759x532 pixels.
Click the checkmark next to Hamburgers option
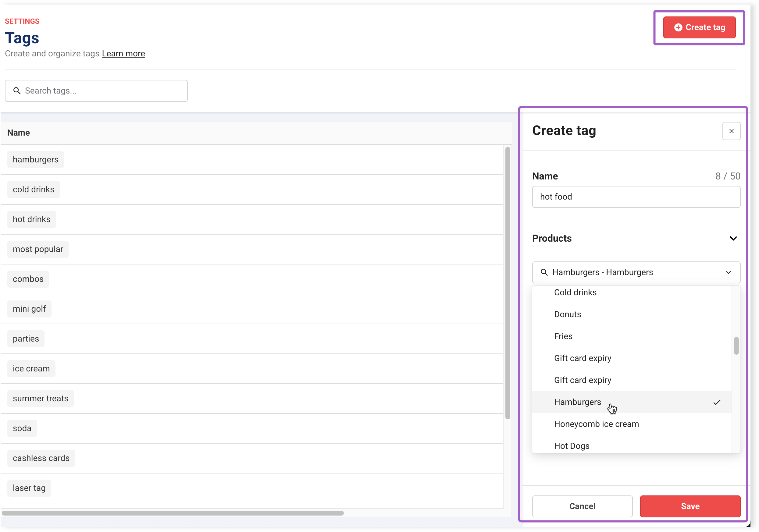pos(717,402)
